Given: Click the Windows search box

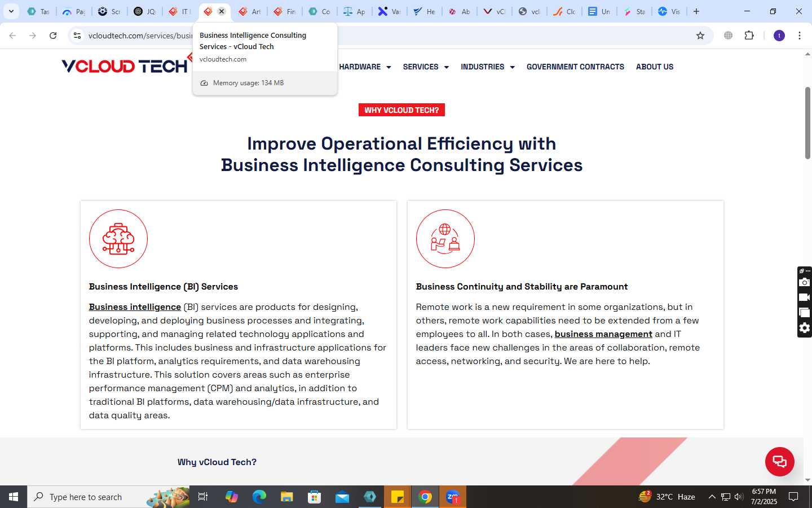Looking at the screenshot, I should tap(109, 497).
